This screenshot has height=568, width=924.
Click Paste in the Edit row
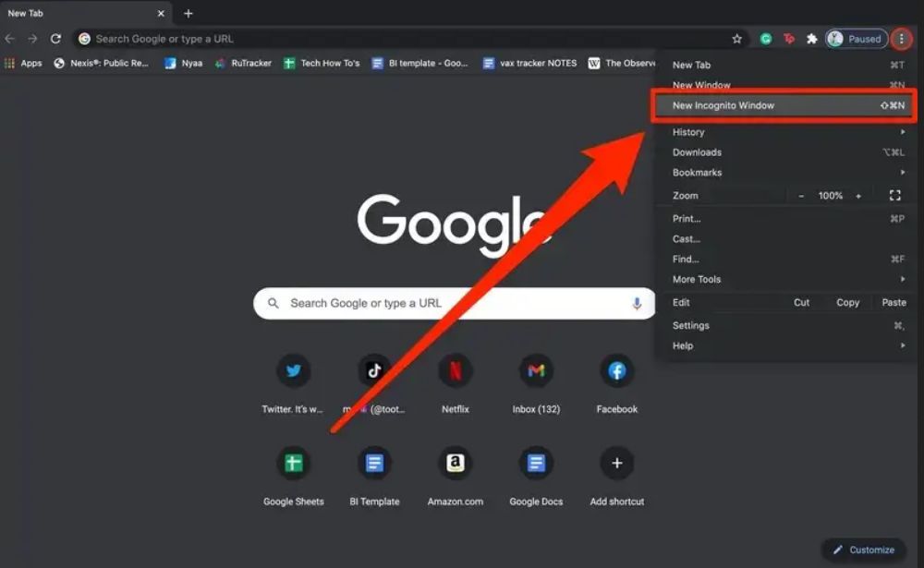894,302
